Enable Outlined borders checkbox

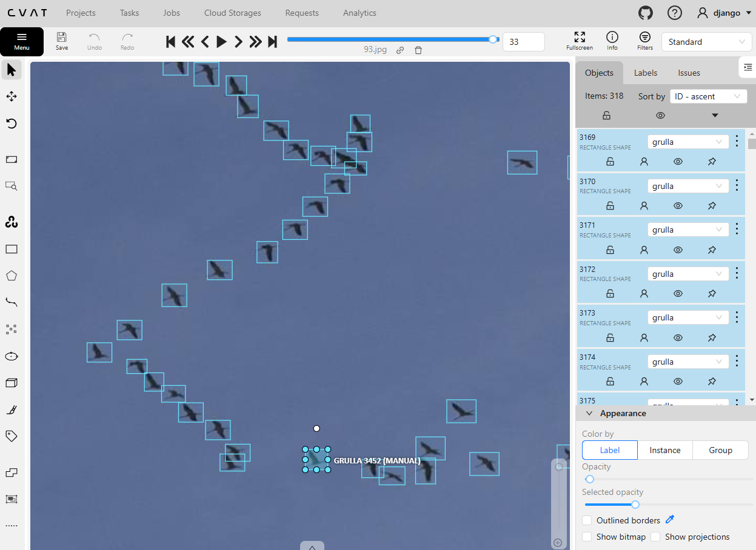pyautogui.click(x=587, y=520)
